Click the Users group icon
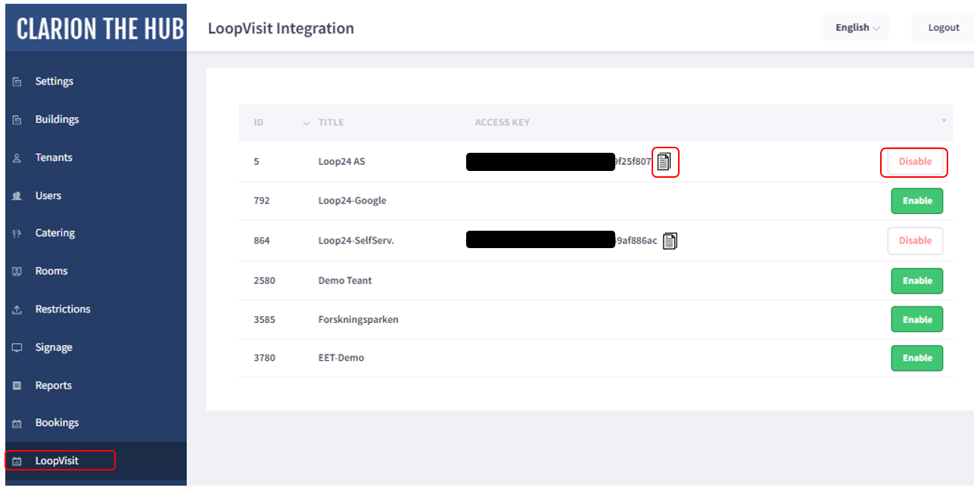 [x=17, y=196]
